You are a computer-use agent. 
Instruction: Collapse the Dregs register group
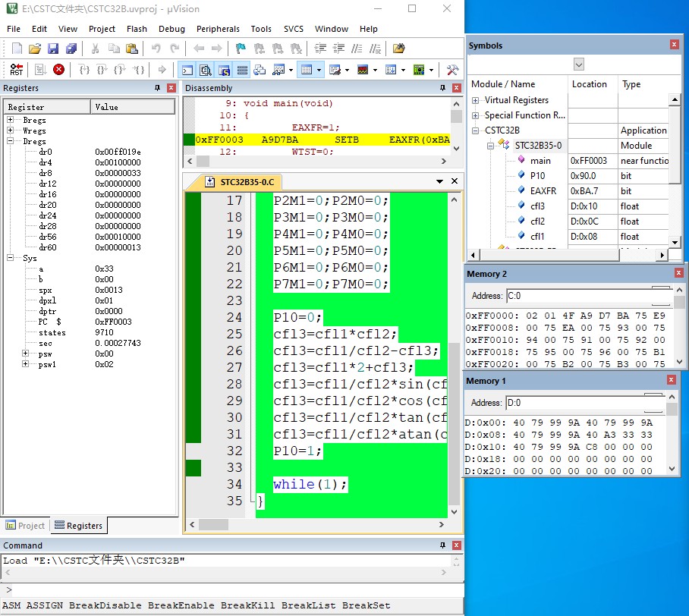(x=10, y=140)
